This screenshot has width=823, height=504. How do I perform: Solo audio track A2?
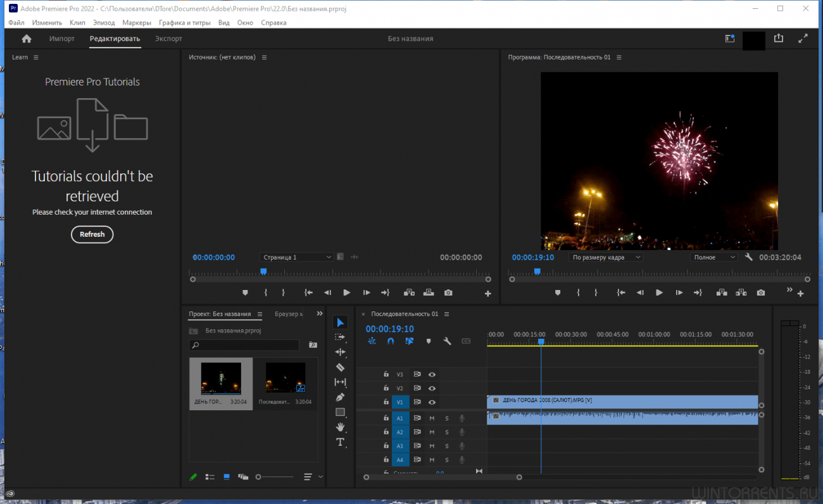[x=446, y=432]
